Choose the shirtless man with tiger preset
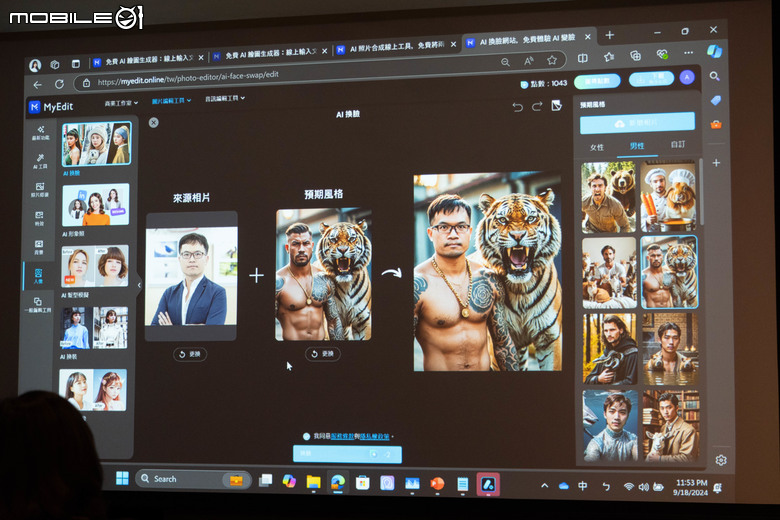780x520 pixels. [x=669, y=272]
